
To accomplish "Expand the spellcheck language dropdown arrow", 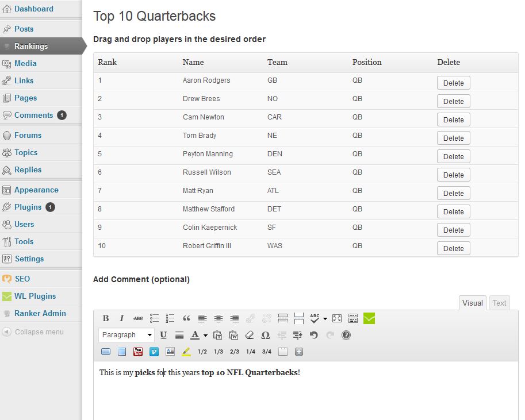I will (x=325, y=318).
